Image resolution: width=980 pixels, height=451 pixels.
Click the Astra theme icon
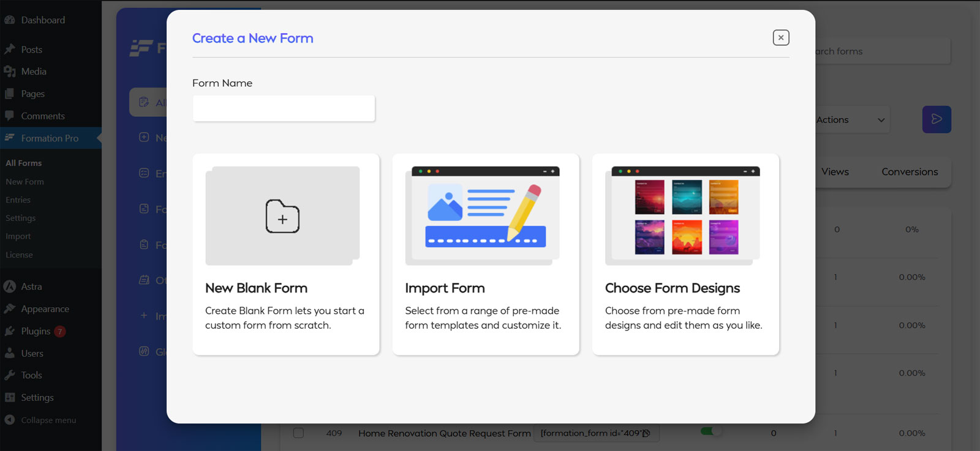tap(10, 286)
